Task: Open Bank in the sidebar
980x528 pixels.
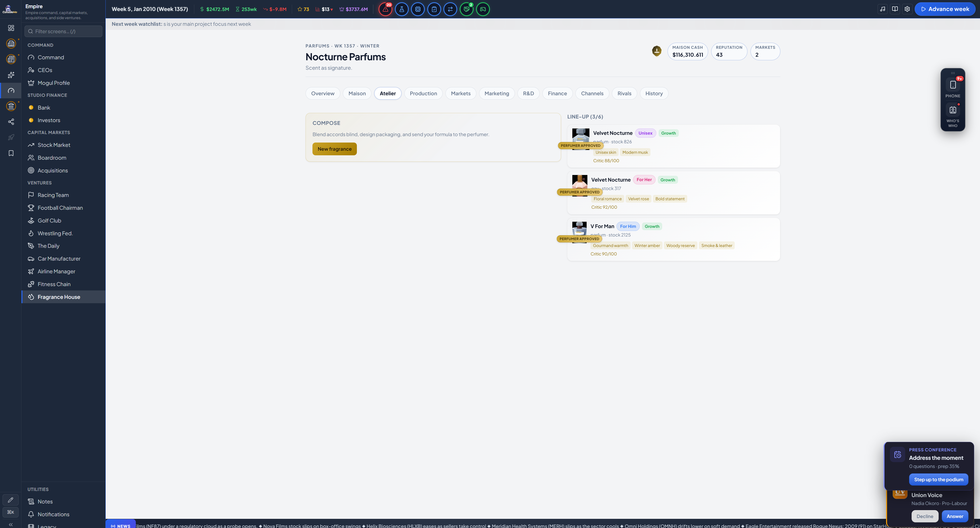Action: pyautogui.click(x=63, y=108)
